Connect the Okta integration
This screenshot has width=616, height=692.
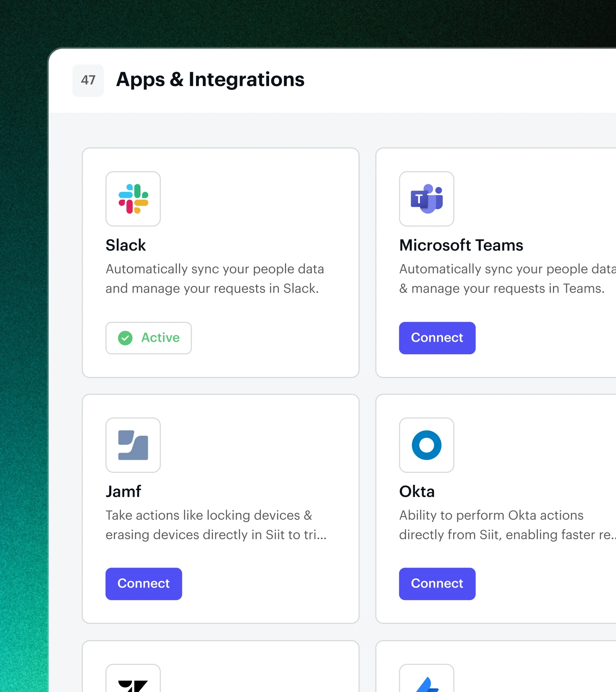437,584
